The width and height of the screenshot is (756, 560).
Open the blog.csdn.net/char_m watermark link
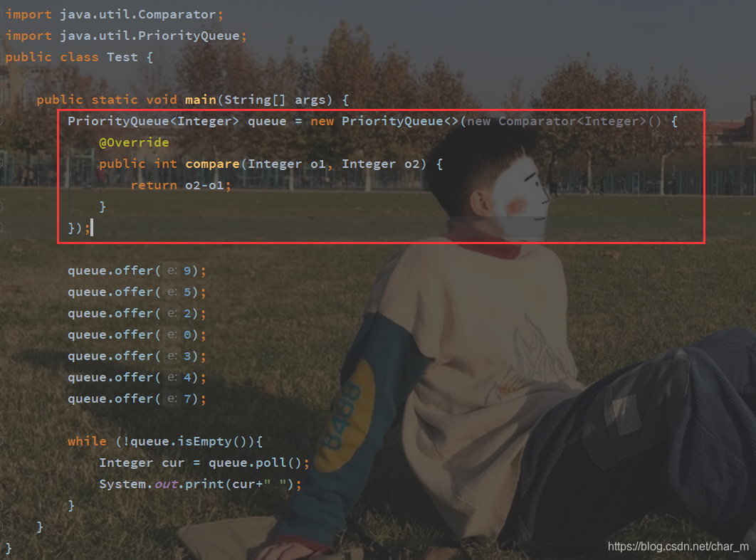[678, 546]
